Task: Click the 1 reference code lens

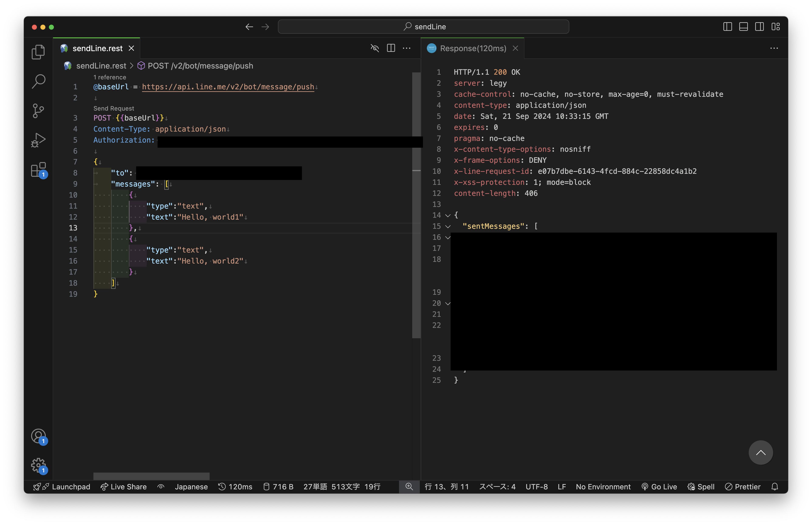Action: (x=110, y=77)
